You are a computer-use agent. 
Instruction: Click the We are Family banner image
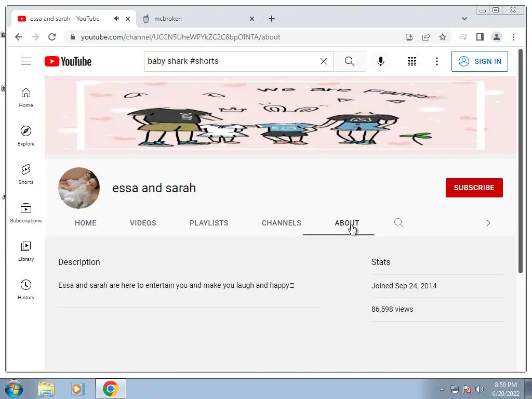point(280,117)
